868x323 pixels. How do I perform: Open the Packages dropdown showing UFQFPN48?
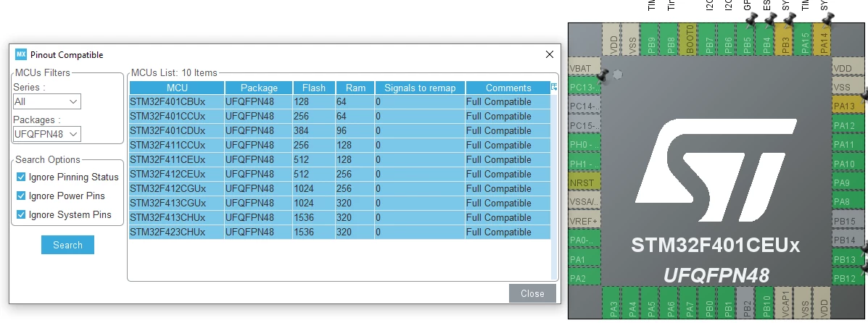[x=47, y=134]
